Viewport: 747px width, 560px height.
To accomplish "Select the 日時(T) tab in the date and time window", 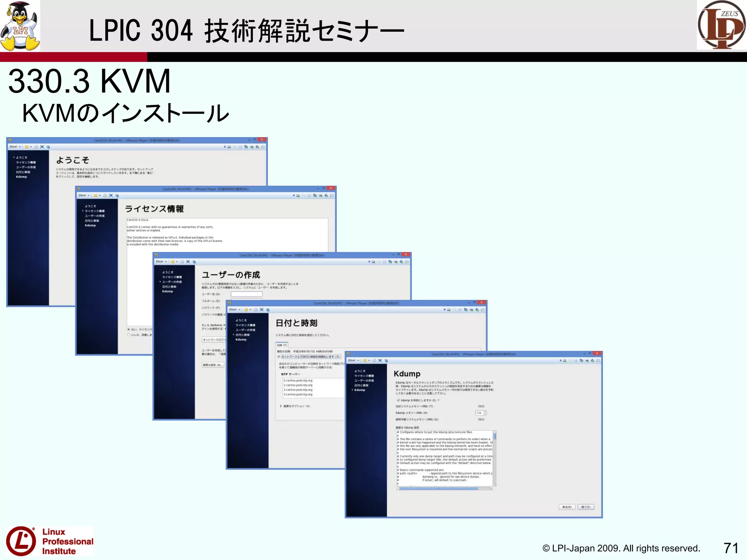I will point(282,345).
